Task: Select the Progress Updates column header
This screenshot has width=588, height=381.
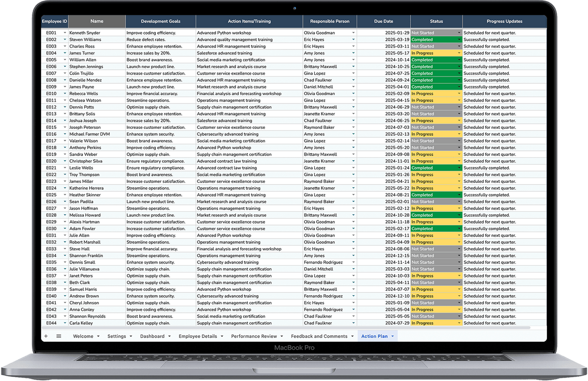Action: 505,21
